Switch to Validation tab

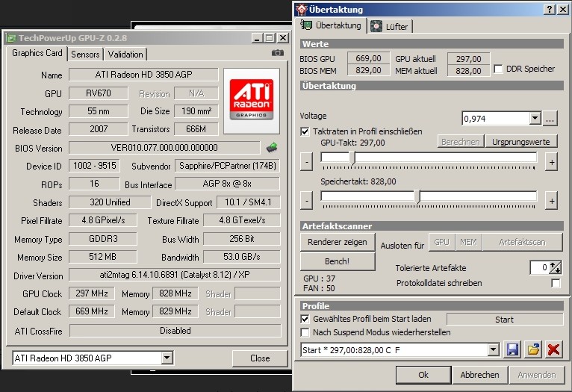pos(125,55)
